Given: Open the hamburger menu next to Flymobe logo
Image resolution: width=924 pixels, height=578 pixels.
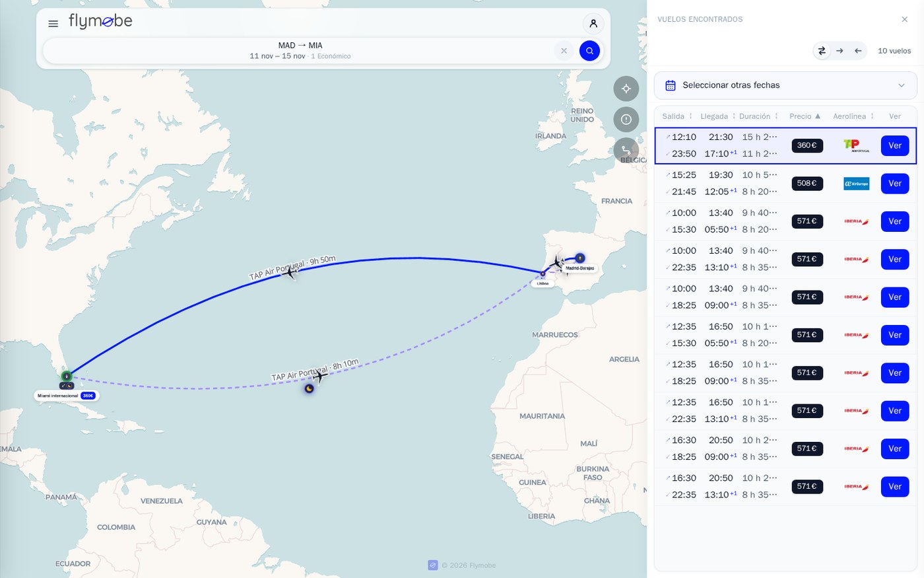Looking at the screenshot, I should click(53, 24).
